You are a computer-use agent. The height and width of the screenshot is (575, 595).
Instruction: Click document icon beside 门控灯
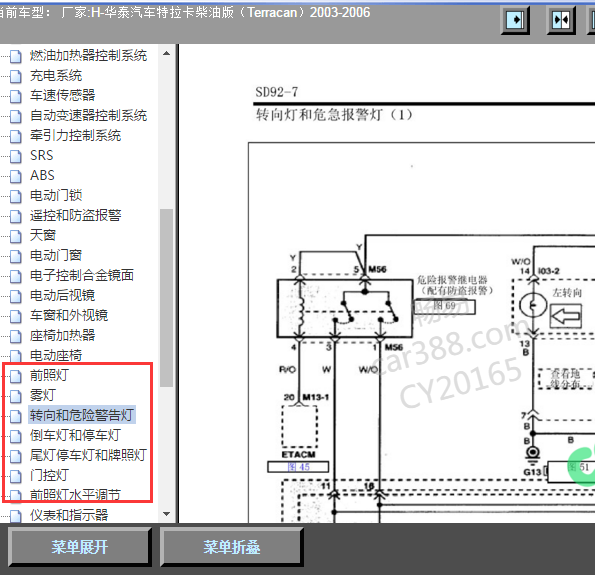click(16, 476)
